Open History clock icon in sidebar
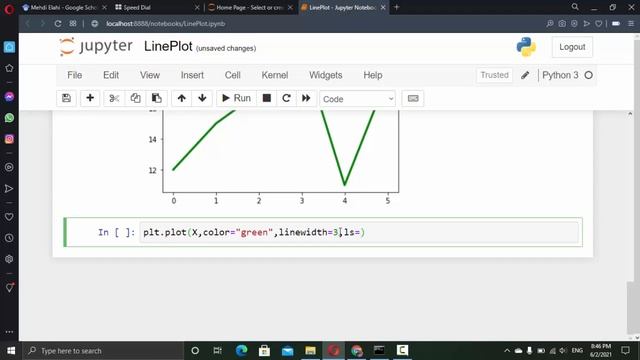This screenshot has width=640, height=360. (x=9, y=238)
